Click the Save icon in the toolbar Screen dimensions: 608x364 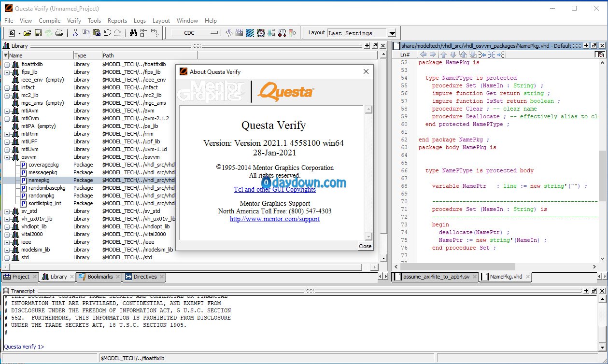pos(38,33)
